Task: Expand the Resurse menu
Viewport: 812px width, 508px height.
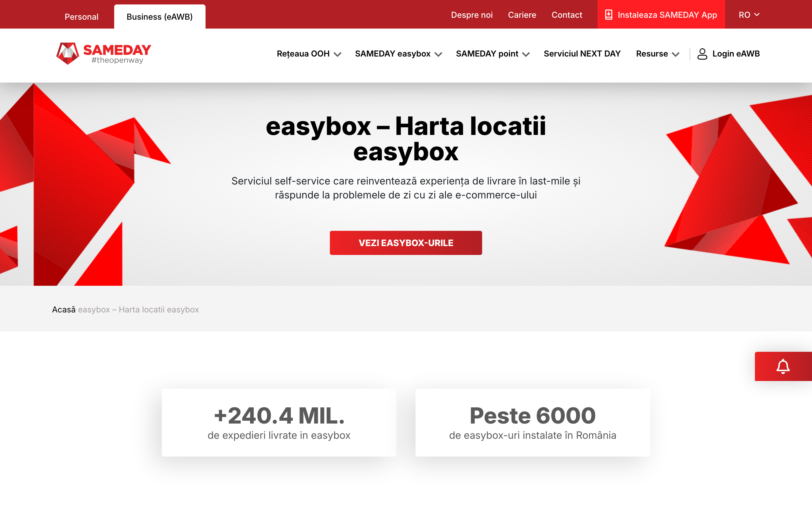Action: click(x=658, y=54)
